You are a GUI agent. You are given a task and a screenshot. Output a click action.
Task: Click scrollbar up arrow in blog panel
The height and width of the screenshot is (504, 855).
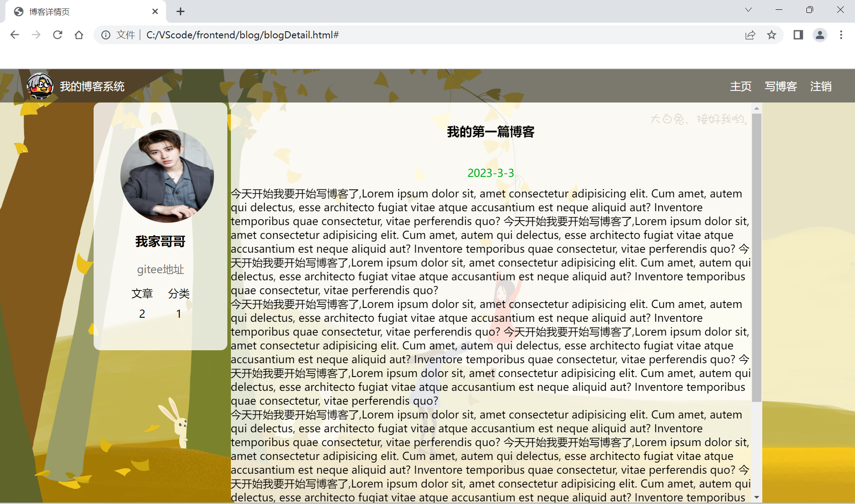click(x=756, y=108)
